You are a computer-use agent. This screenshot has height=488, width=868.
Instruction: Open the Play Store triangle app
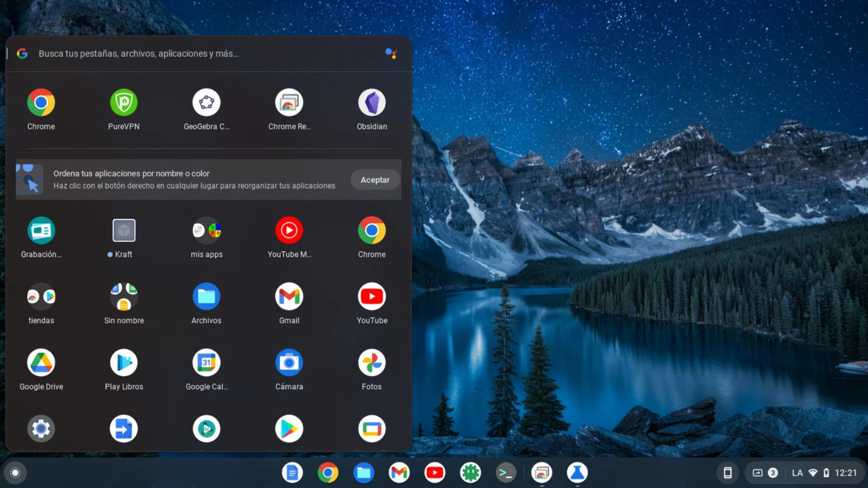pyautogui.click(x=289, y=428)
